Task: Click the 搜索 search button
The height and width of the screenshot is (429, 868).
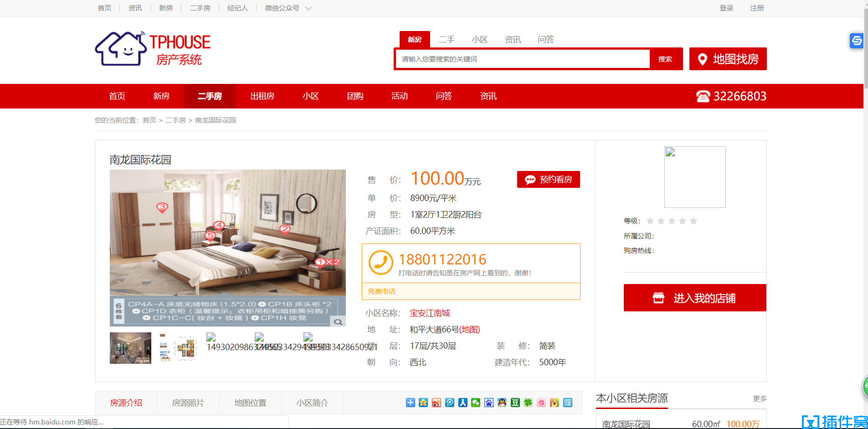Action: 665,59
